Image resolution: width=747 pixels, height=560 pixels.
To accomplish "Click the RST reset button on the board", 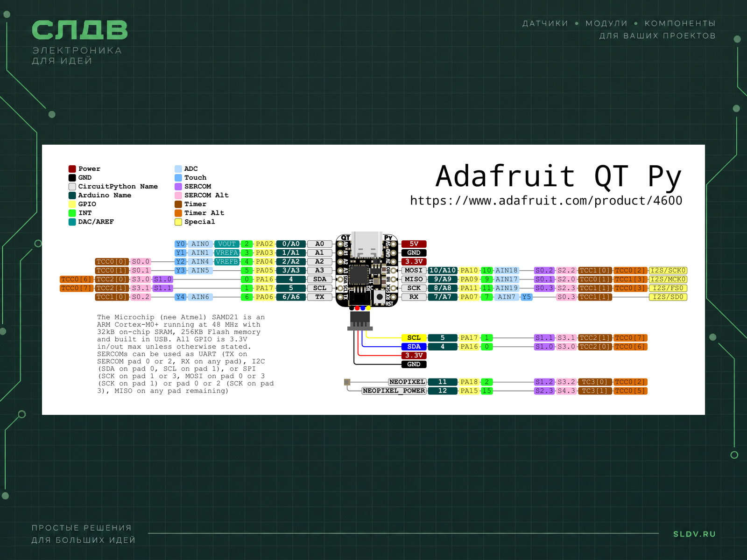I will tap(380, 297).
